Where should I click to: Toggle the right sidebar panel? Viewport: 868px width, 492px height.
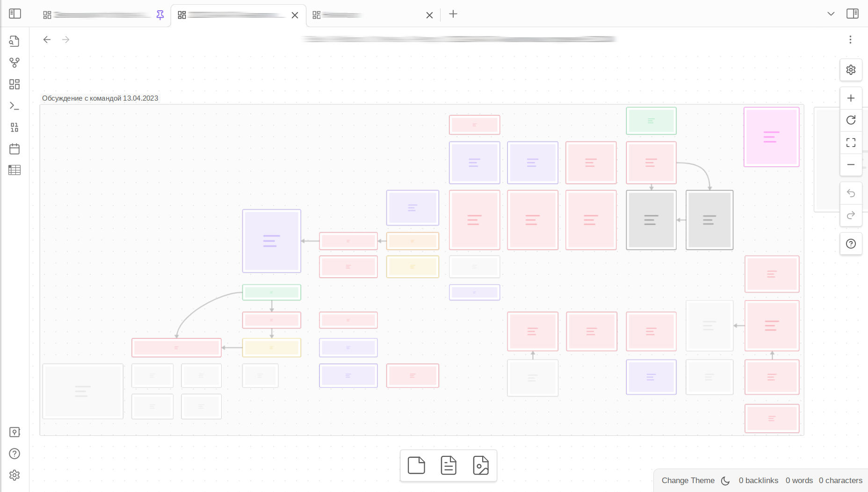click(x=852, y=14)
